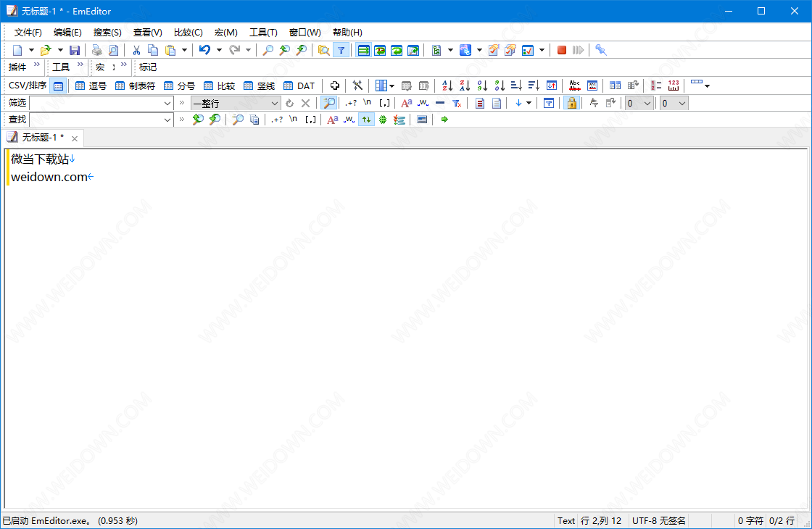Switch to 逗号 comma CSV mode
812x529 pixels.
tap(91, 86)
